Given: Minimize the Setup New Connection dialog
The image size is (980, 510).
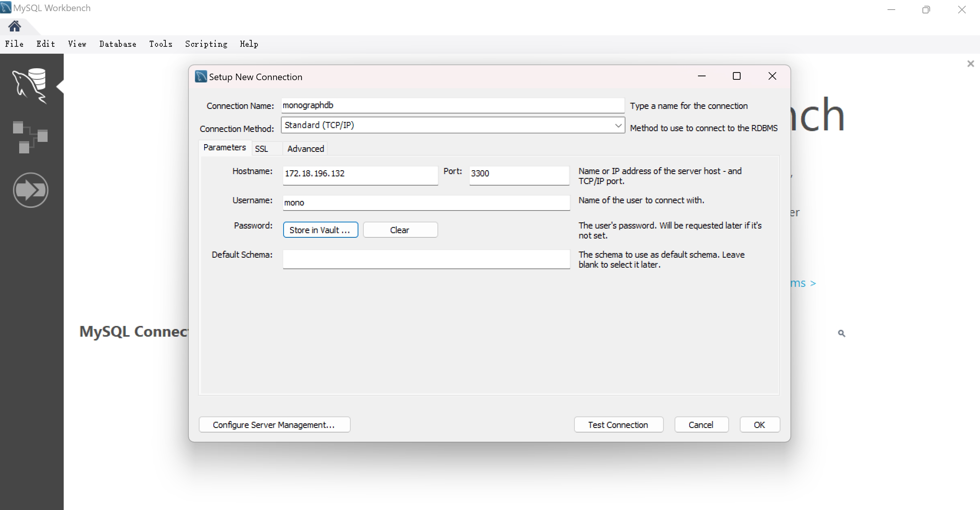Looking at the screenshot, I should point(701,76).
